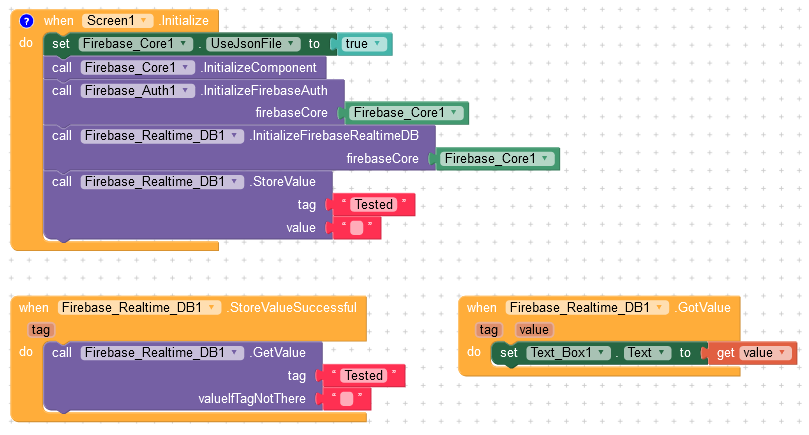Open Firebase_Core1 dropdown attached to InitializeFirebaseAuth
The image size is (809, 435).
(x=406, y=113)
